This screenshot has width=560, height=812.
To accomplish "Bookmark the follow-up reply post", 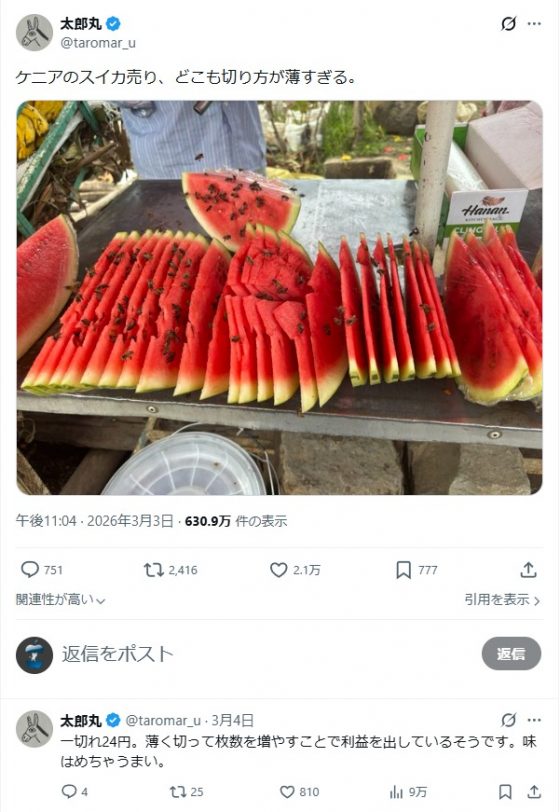I will pos(505,791).
